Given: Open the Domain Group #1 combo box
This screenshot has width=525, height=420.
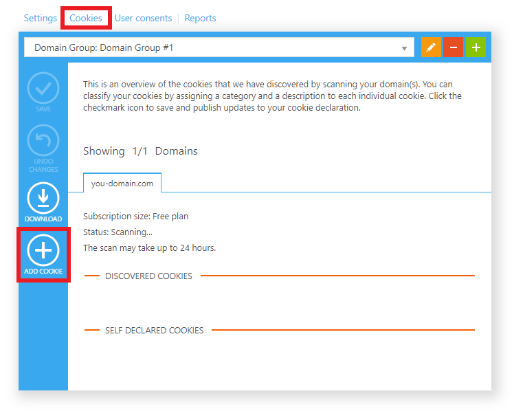Looking at the screenshot, I should pyautogui.click(x=219, y=47).
